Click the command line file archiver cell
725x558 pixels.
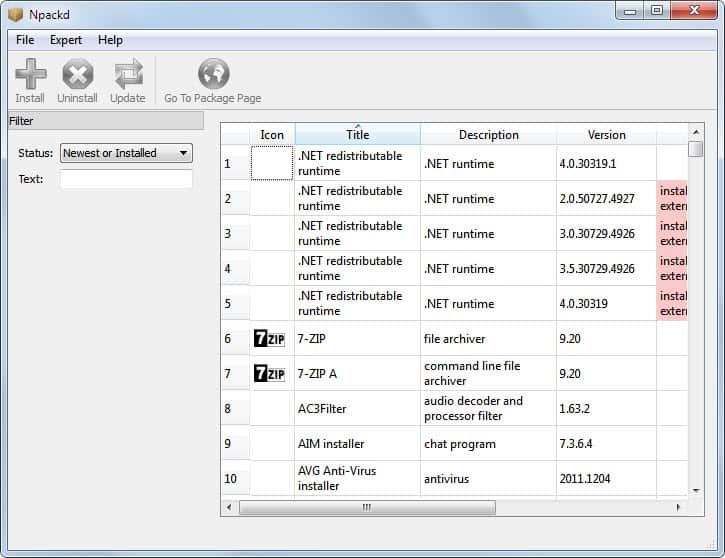coord(488,374)
